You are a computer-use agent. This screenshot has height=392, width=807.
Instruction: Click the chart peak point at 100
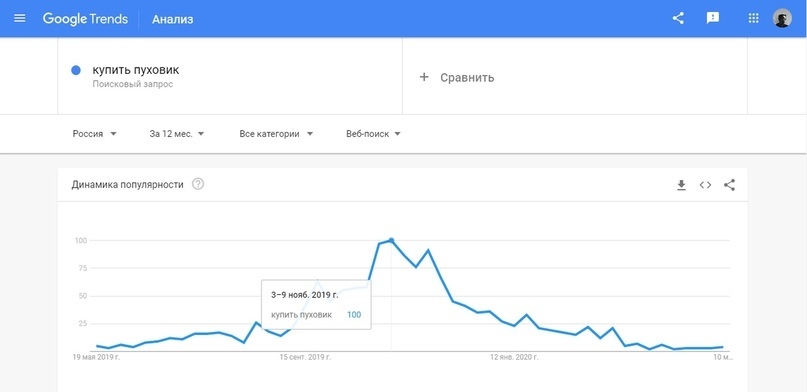coord(391,240)
